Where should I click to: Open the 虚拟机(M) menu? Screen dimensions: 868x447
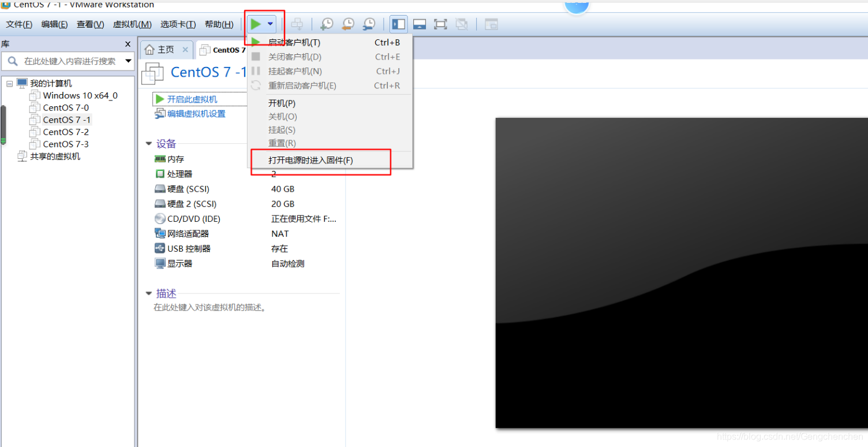[x=132, y=24]
